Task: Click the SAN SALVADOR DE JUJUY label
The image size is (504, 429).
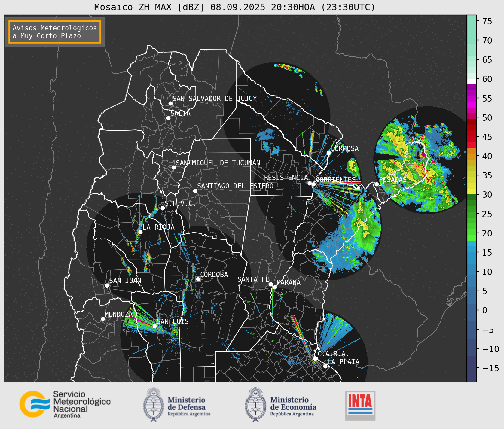Action: (215, 99)
